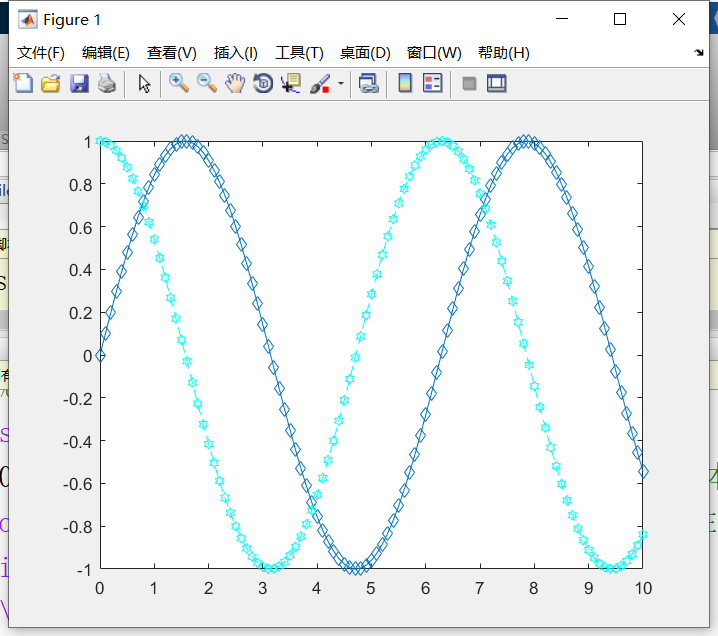Toggle the Edit Plot arrow pointer
The width and height of the screenshot is (718, 636).
144,83
